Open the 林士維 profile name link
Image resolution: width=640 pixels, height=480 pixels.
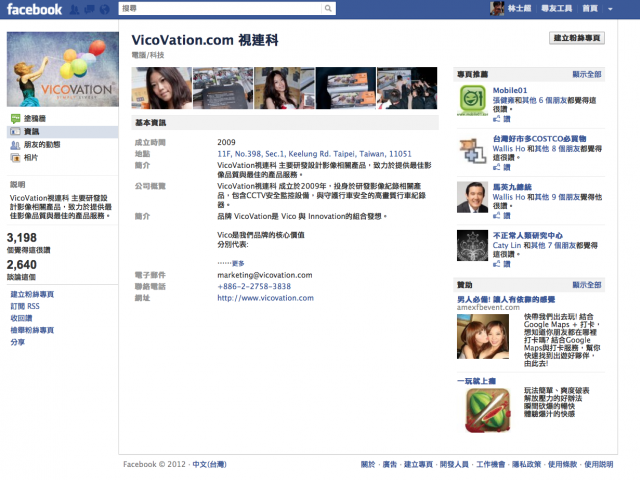coord(519,9)
